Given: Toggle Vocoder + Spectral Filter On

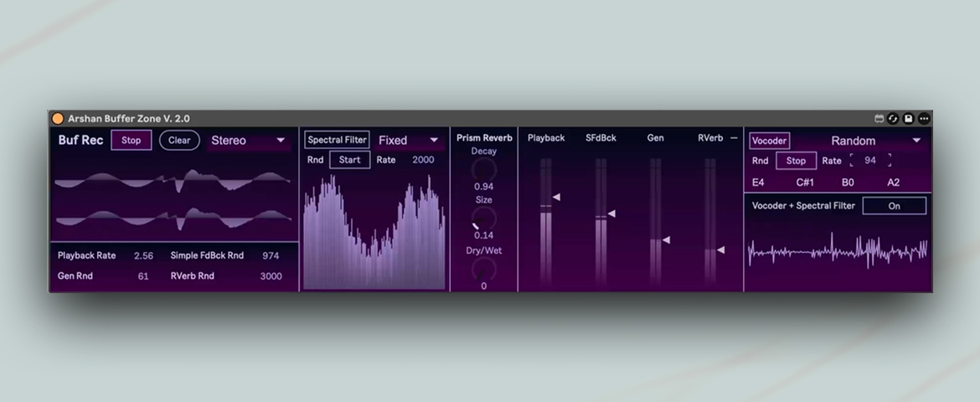Looking at the screenshot, I should point(895,206).
